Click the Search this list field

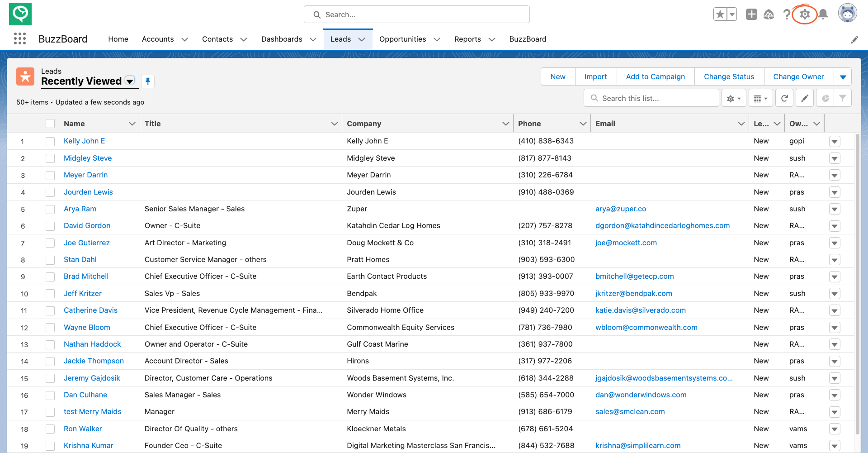(651, 98)
